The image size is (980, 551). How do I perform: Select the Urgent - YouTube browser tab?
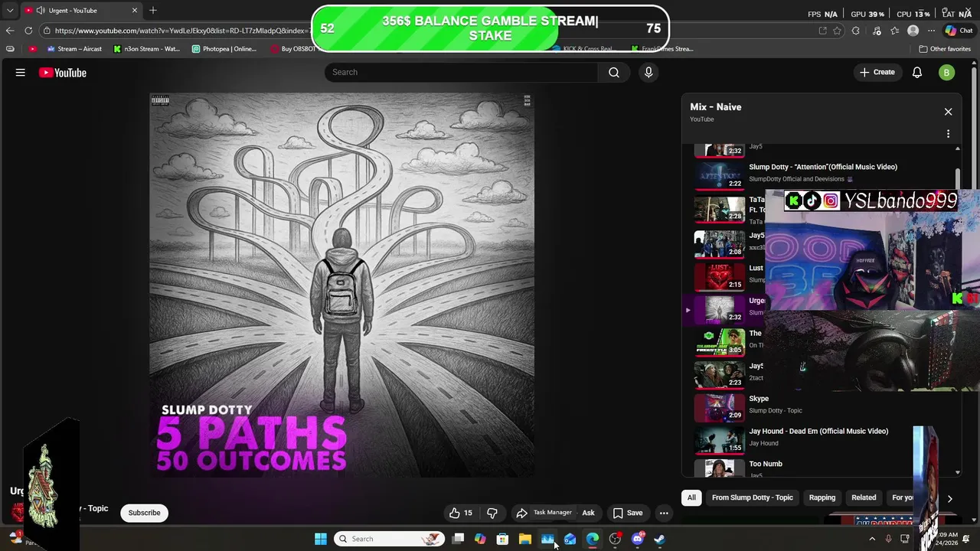(x=80, y=10)
